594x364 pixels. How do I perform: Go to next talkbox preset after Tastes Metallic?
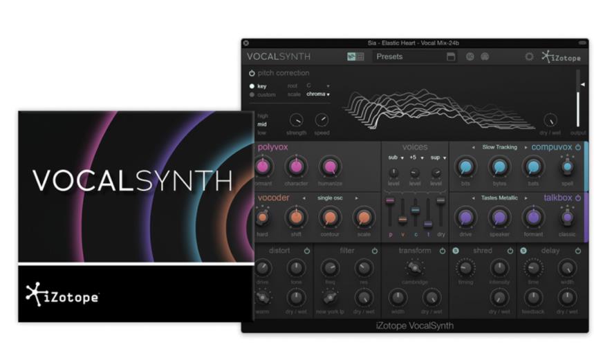[x=526, y=198]
